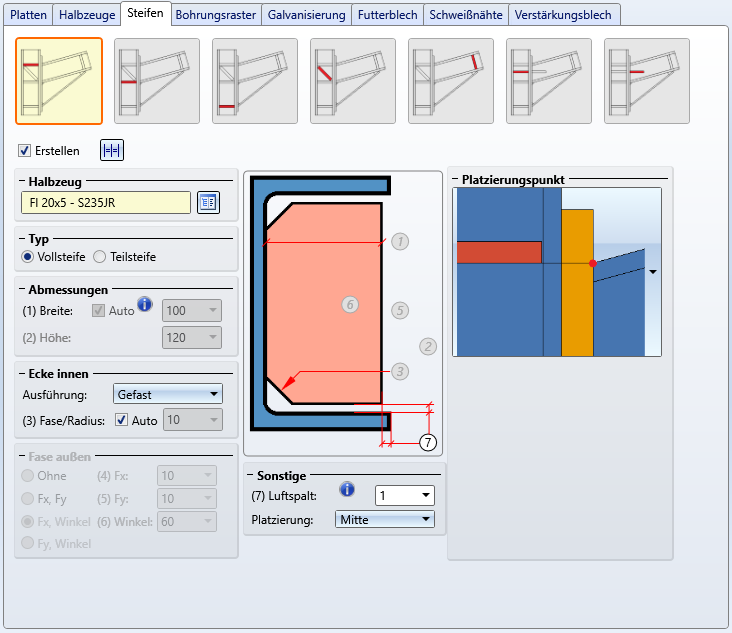The height and width of the screenshot is (633, 732).
Task: Click the red placement point in Platzierungspunkt preview
Action: coord(592,263)
